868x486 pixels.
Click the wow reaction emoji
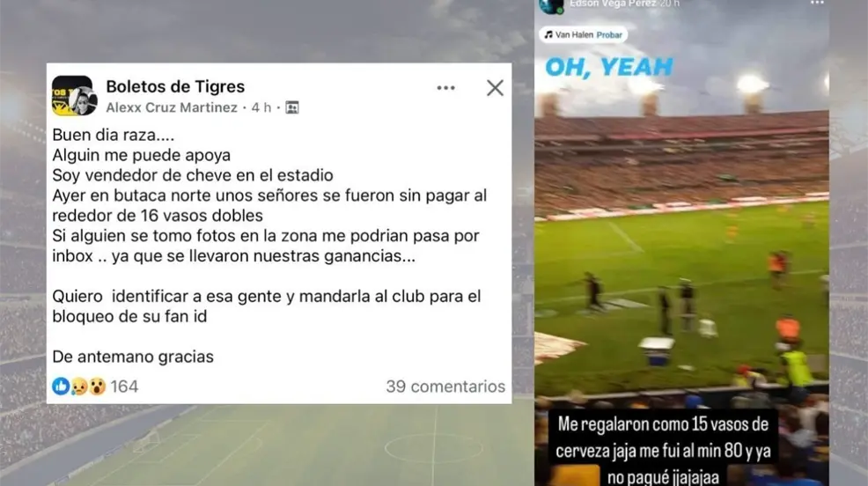[x=98, y=387]
